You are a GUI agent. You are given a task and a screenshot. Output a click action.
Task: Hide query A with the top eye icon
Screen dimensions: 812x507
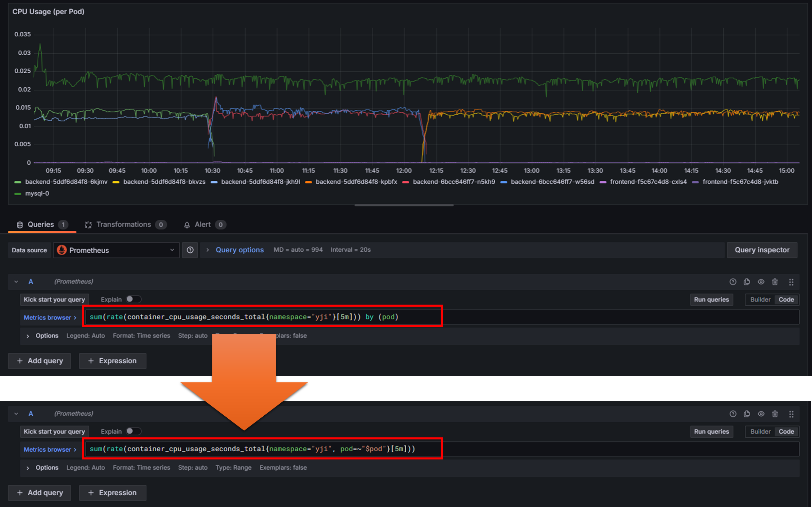coord(761,282)
